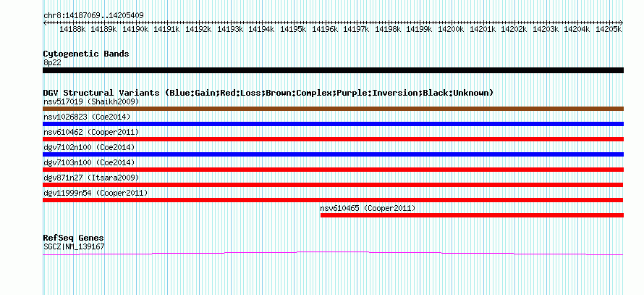Select the red nsv610462 loss bar
This screenshot has height=295, width=644.
coord(333,139)
